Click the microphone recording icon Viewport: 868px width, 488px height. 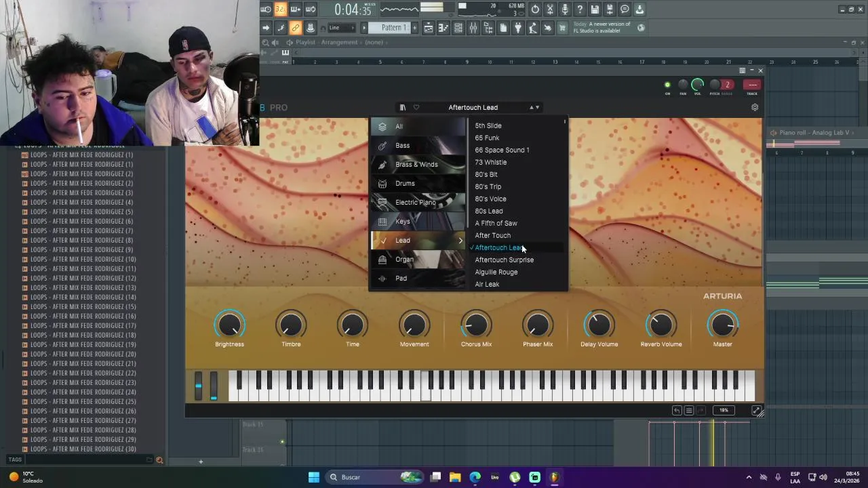(564, 9)
